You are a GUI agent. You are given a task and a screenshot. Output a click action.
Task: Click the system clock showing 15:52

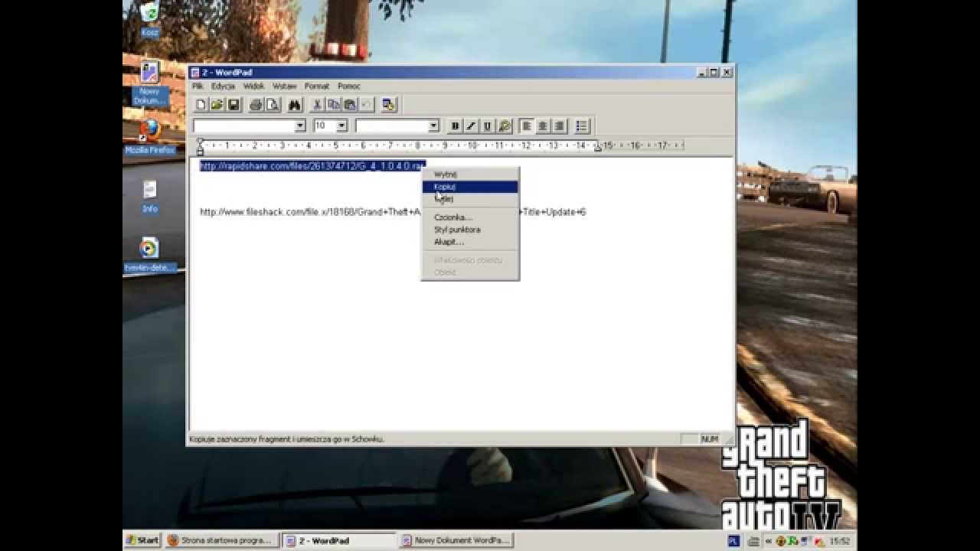tap(840, 541)
